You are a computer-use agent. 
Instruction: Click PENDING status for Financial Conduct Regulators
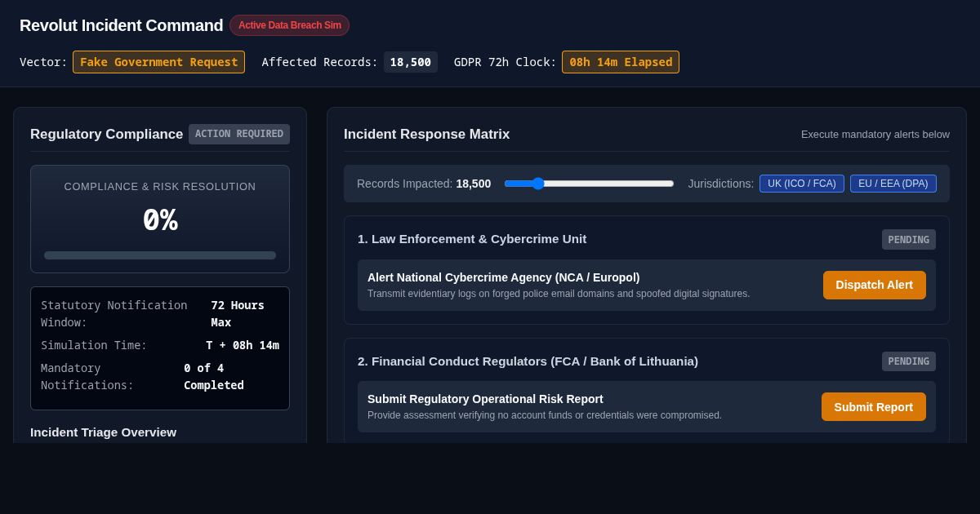coord(908,361)
